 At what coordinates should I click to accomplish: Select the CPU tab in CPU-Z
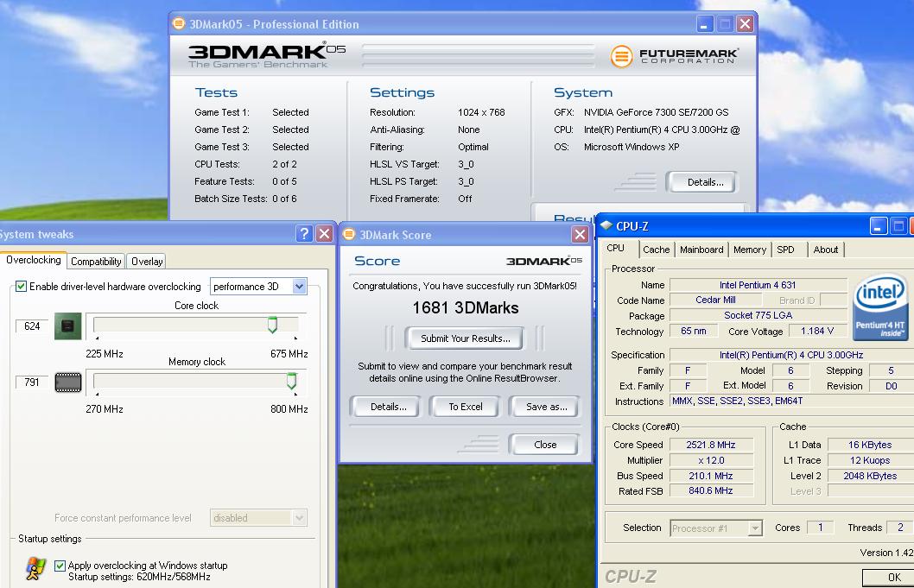point(616,248)
